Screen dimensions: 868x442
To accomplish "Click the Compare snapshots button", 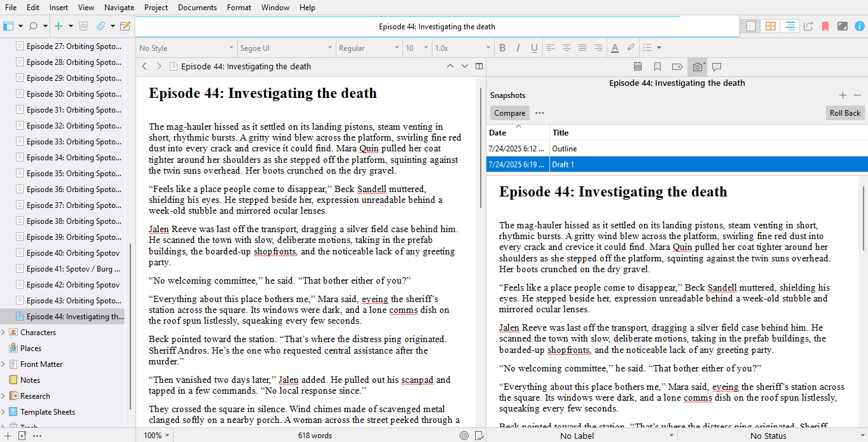I will (x=509, y=113).
